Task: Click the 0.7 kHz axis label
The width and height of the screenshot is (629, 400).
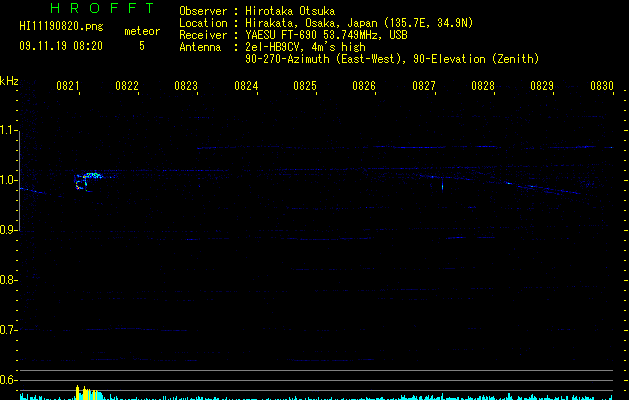Action: click(x=9, y=329)
